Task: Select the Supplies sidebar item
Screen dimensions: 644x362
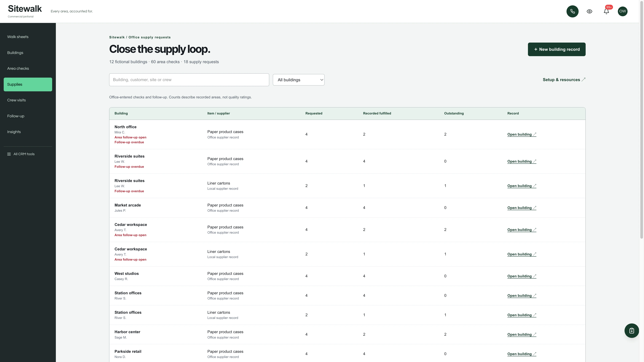Action: 28,84
